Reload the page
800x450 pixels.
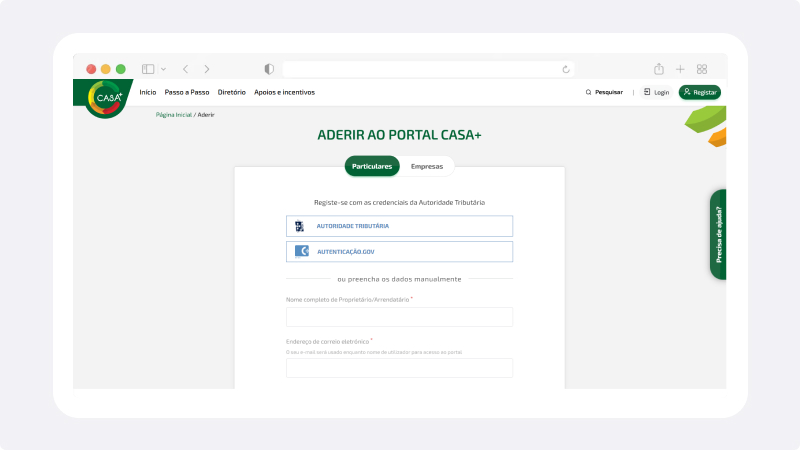[x=566, y=69]
